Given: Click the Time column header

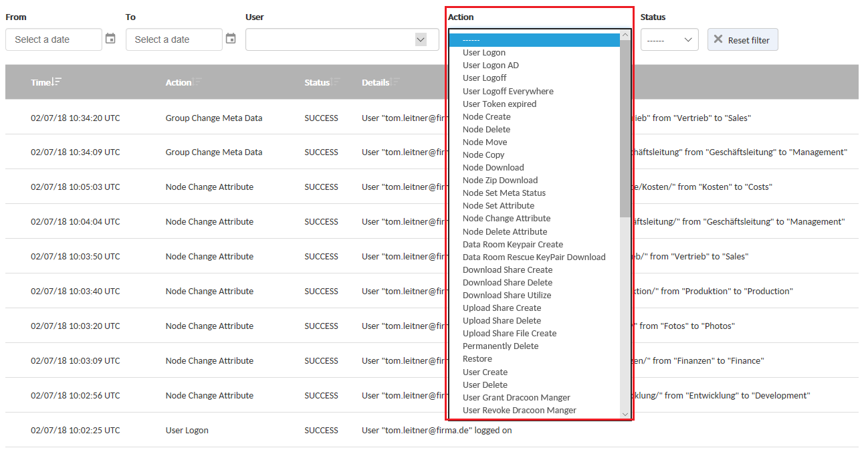Looking at the screenshot, I should tap(41, 82).
